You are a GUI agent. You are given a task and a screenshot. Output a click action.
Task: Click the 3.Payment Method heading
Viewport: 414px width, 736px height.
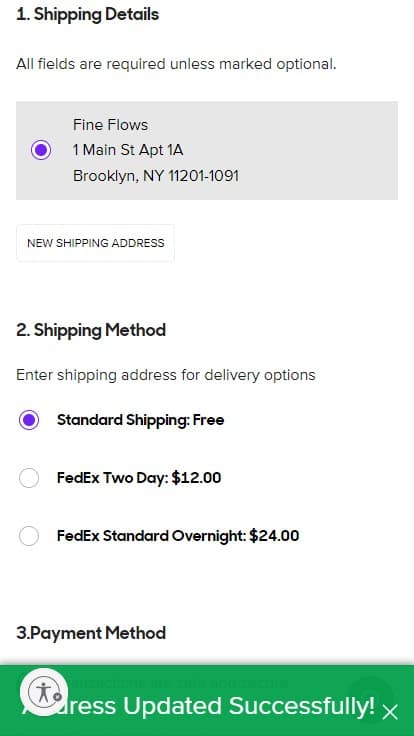click(91, 633)
